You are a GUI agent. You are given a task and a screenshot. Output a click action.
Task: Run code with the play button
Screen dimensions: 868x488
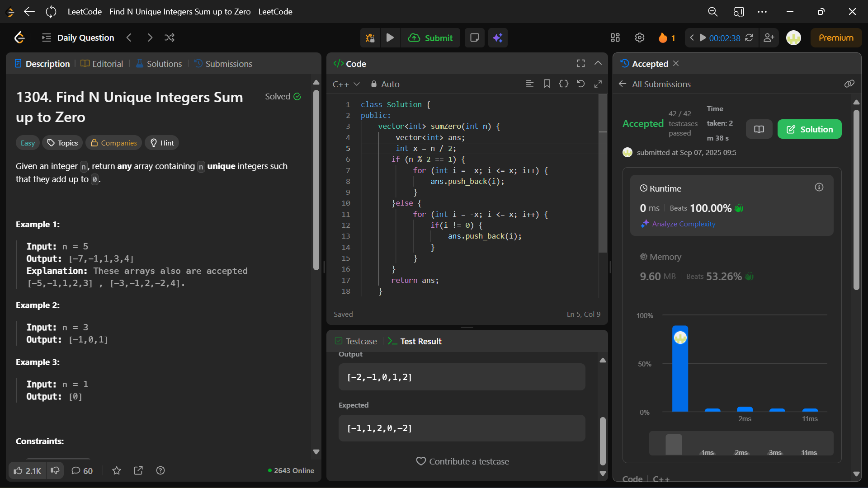point(390,38)
